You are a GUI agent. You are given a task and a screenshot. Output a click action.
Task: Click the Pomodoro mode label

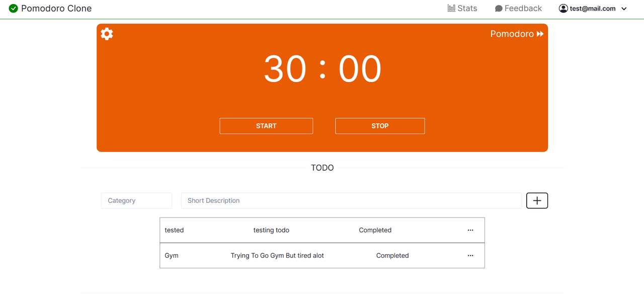point(512,34)
